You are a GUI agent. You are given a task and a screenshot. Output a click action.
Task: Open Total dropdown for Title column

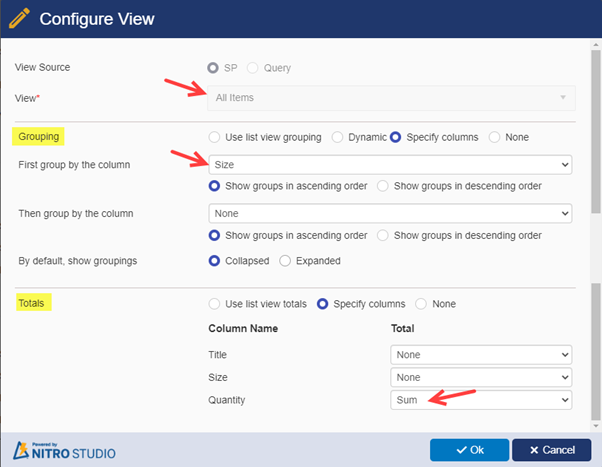point(481,354)
